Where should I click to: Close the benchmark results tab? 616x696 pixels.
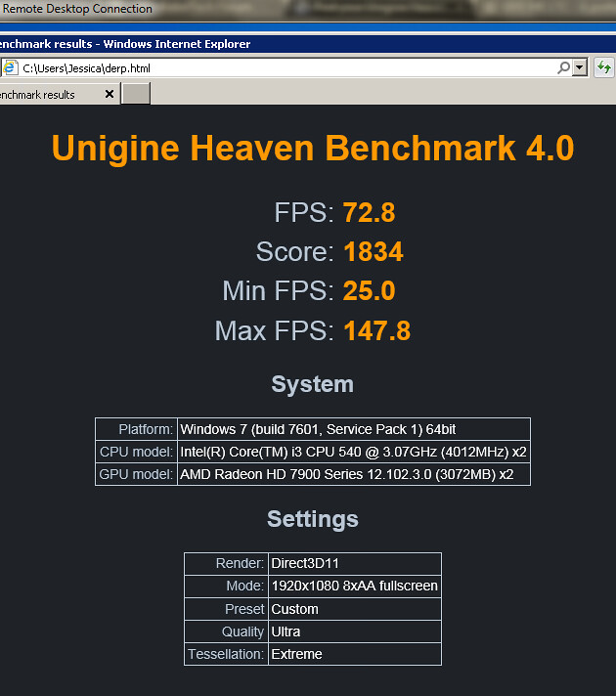pos(110,95)
